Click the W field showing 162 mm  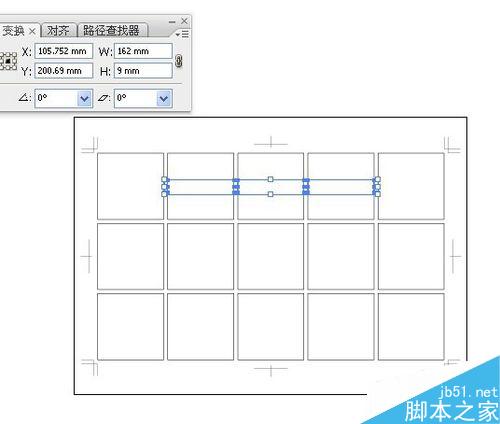(143, 51)
